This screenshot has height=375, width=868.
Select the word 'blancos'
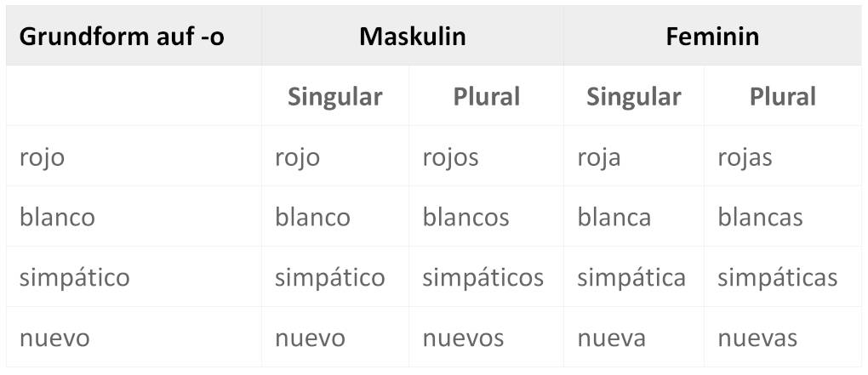click(465, 218)
